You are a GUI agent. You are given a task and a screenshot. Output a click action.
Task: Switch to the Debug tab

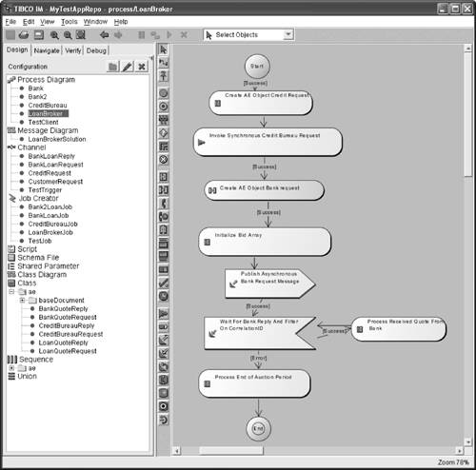tap(96, 50)
